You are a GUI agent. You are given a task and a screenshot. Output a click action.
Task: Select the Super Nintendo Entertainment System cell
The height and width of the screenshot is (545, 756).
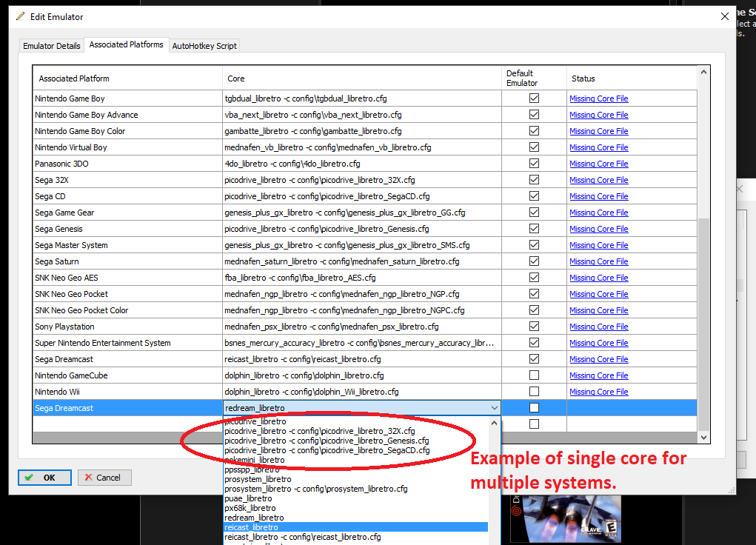128,343
